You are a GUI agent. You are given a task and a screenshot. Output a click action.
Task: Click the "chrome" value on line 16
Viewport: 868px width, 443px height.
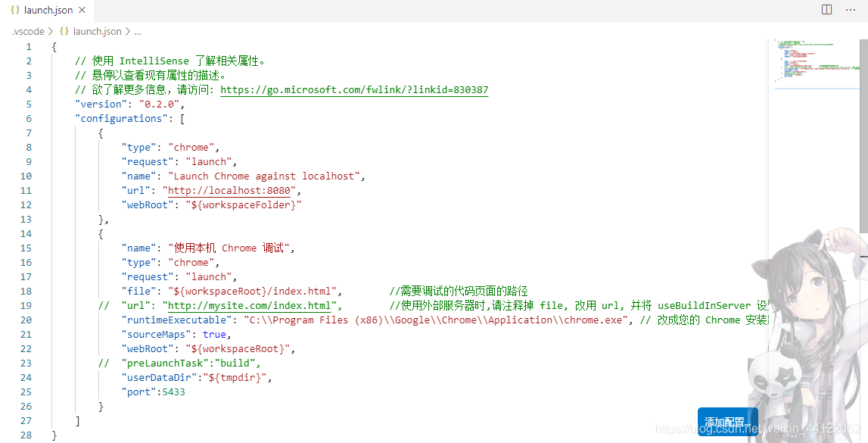pos(191,263)
